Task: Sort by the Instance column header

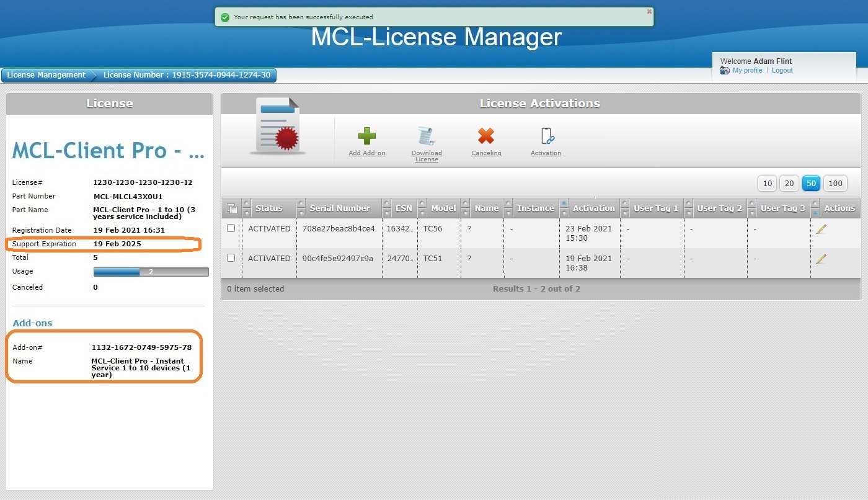Action: 536,208
